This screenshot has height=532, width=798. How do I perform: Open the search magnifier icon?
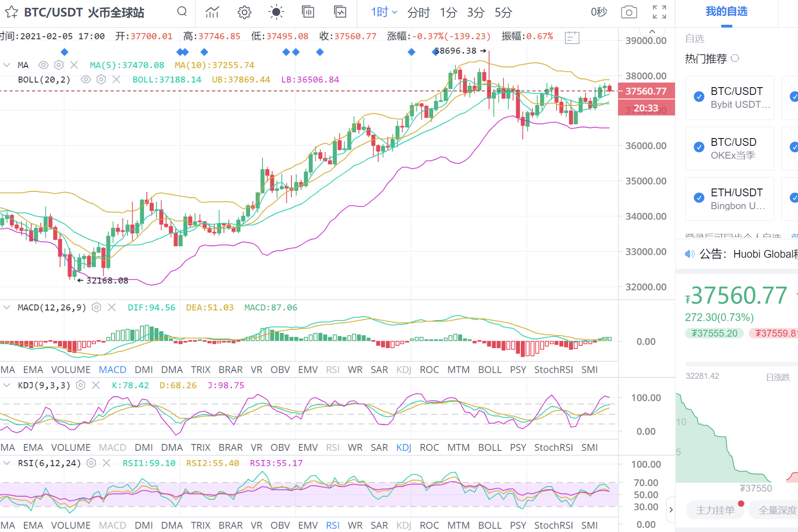[182, 12]
